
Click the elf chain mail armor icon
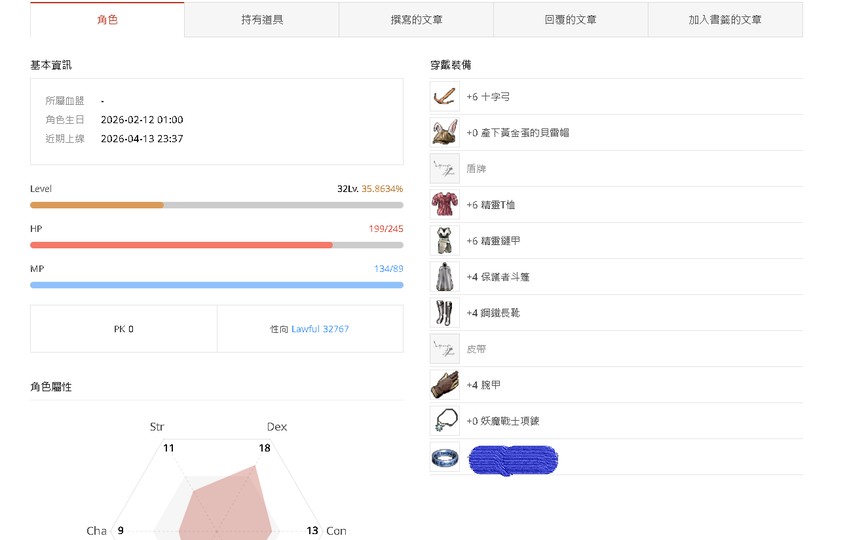pos(445,241)
